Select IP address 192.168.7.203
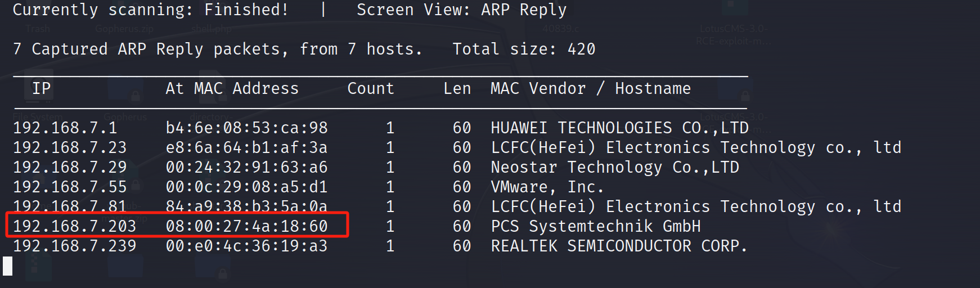980x288 pixels. tap(75, 226)
